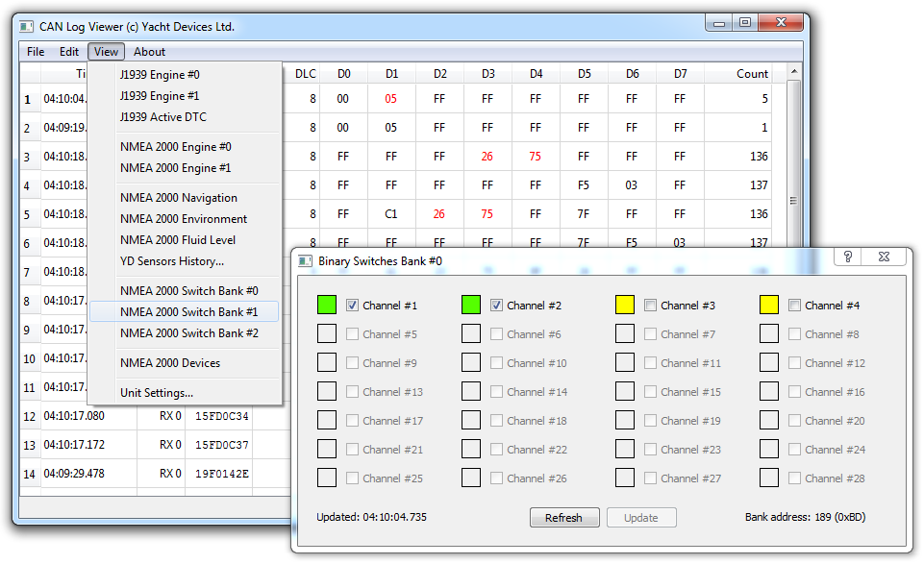Screen dimensions: 924x564
Task: Click the D0 column header
Action: (343, 74)
